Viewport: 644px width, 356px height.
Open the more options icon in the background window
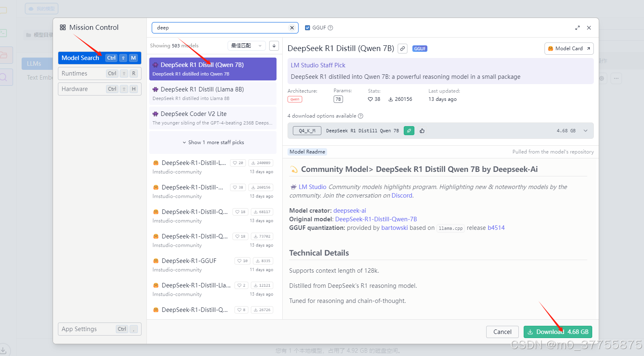616,78
